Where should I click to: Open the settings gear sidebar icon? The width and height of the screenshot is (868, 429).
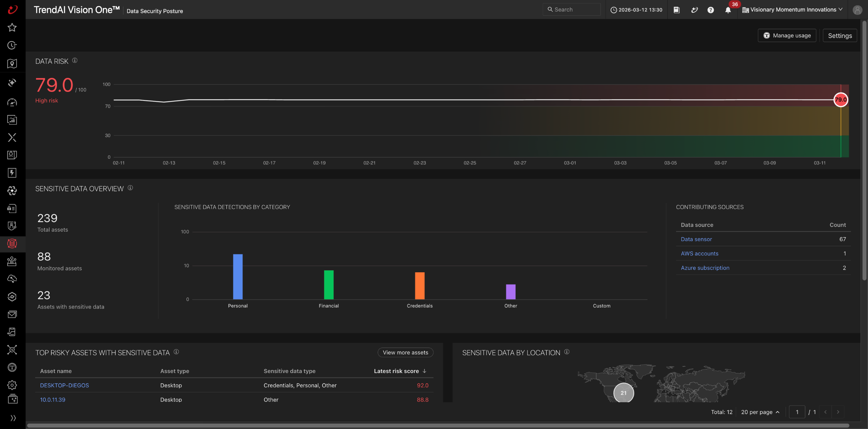coord(12,385)
